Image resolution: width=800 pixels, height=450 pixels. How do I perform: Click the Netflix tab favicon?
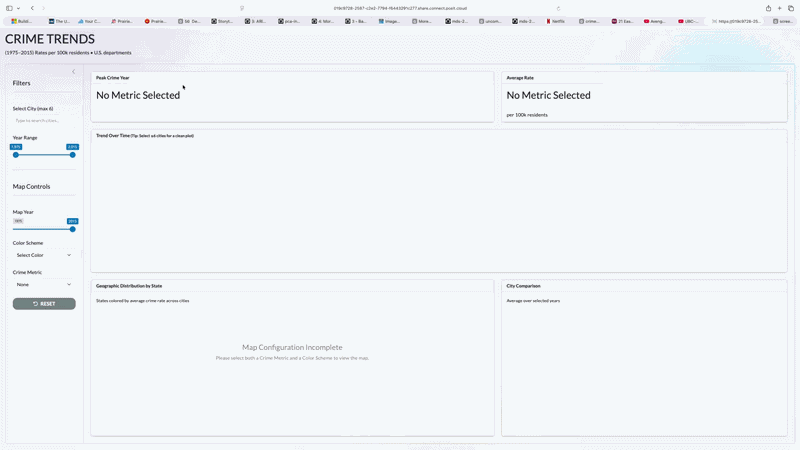click(548, 21)
